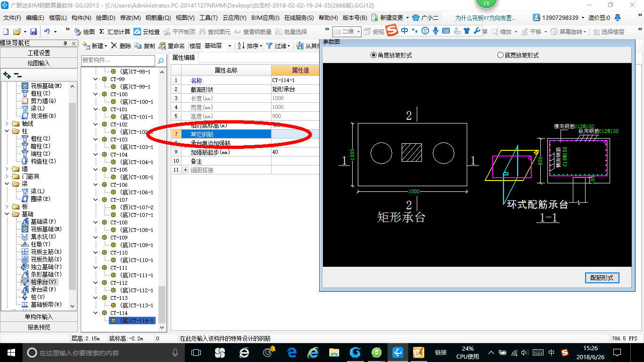Expand the 锚固搭接 property row
The image size is (644, 362).
tap(185, 170)
